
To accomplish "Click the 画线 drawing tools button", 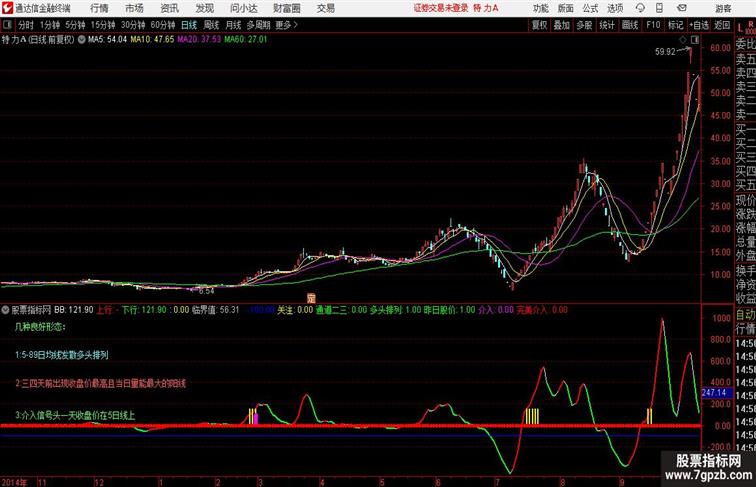I will [x=630, y=25].
